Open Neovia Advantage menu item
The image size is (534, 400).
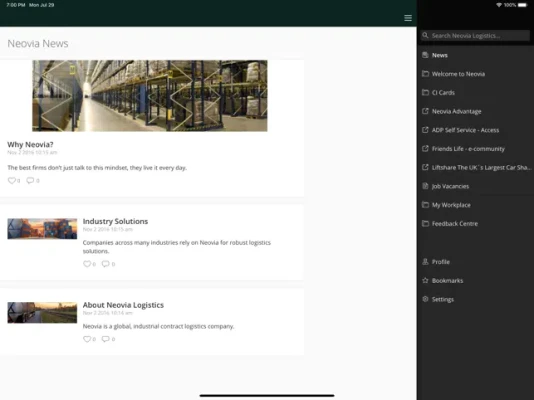coord(456,111)
